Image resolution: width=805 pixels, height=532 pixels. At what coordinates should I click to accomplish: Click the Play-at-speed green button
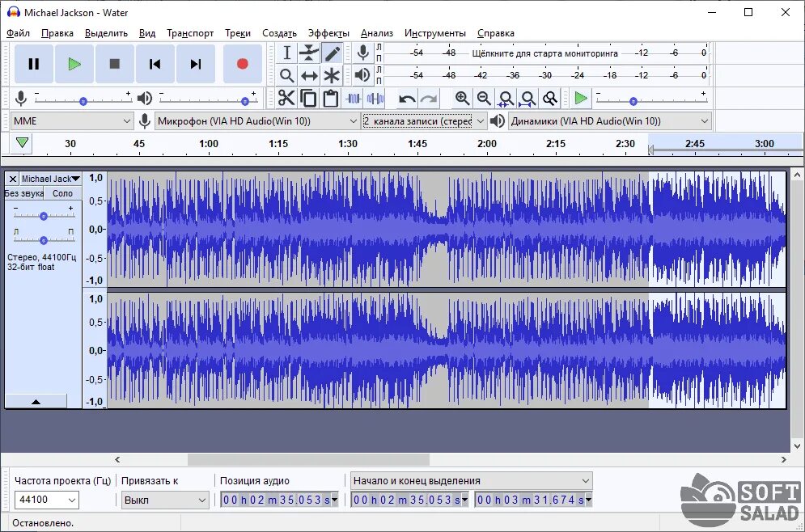[x=581, y=98]
